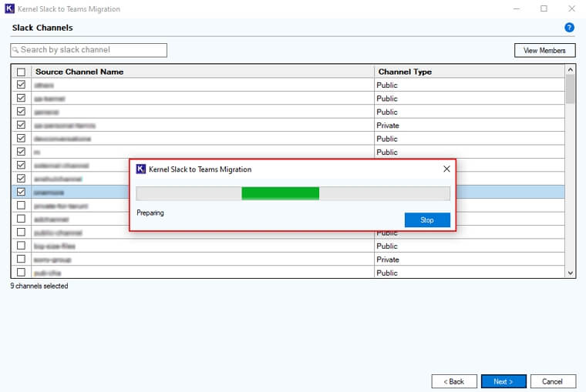586x392 pixels.
Task: Click the 'Preparing' status label in the dialog
Action: [150, 213]
